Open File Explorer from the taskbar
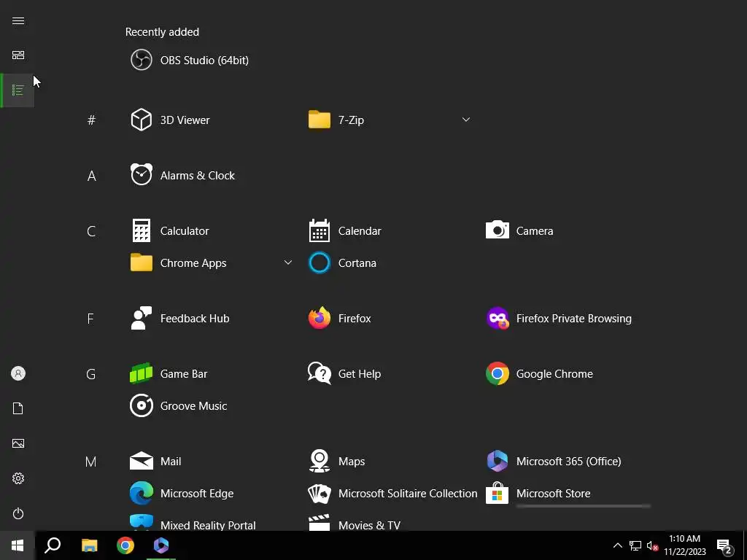The image size is (747, 560). (x=89, y=545)
